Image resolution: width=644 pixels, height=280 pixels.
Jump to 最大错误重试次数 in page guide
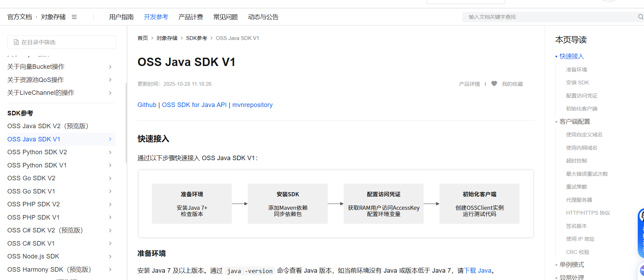pyautogui.click(x=587, y=174)
